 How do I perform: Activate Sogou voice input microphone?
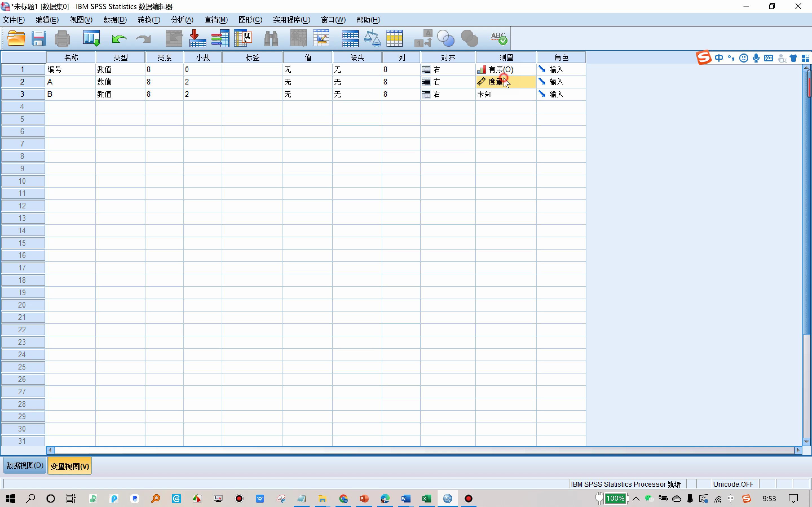[756, 58]
